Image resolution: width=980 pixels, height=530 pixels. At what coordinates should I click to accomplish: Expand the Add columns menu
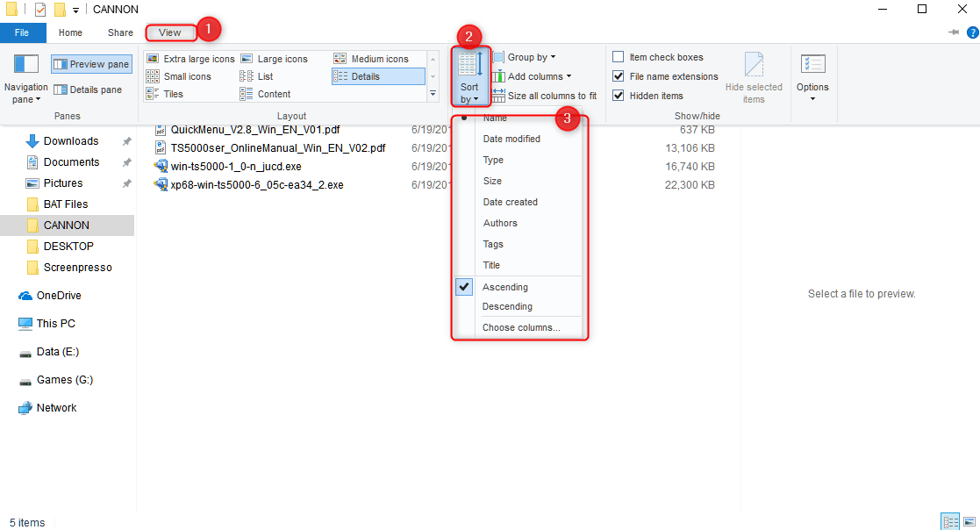pyautogui.click(x=533, y=76)
